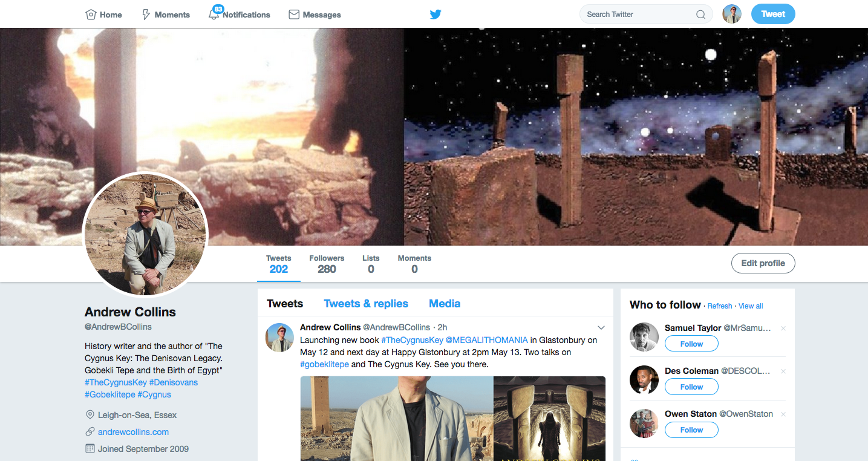Click the #Cygnus hashtag in bio
The height and width of the screenshot is (461, 868).
tap(154, 394)
